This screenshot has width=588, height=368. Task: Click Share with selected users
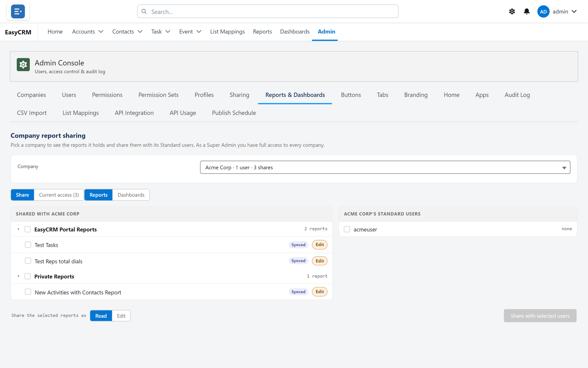point(540,316)
